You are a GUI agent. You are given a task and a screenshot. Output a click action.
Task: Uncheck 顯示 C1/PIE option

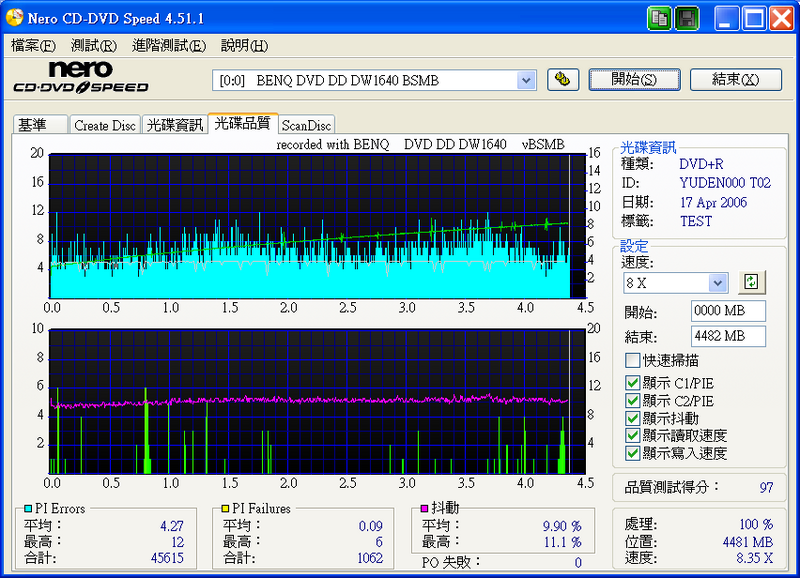(x=633, y=383)
